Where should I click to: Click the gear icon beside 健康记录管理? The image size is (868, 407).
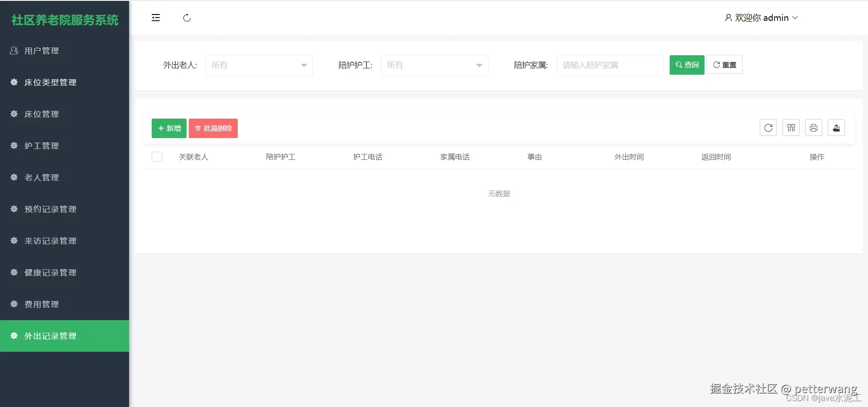point(14,272)
